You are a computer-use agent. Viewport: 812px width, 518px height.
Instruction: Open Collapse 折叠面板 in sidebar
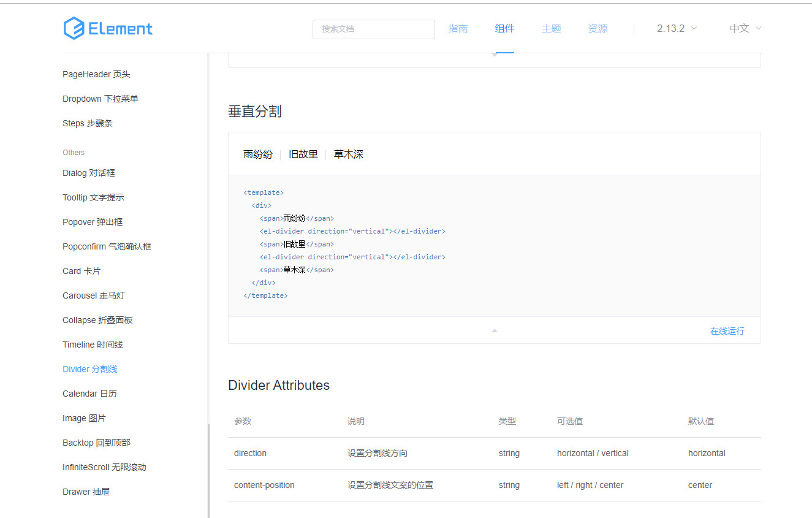pyautogui.click(x=97, y=320)
